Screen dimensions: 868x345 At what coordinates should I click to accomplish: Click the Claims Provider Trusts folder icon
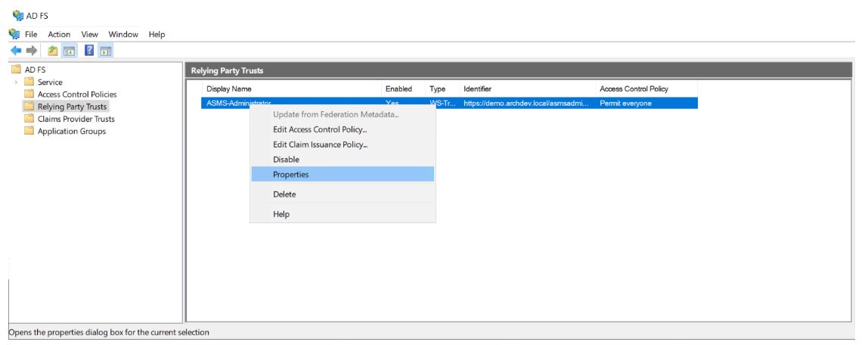pyautogui.click(x=29, y=119)
